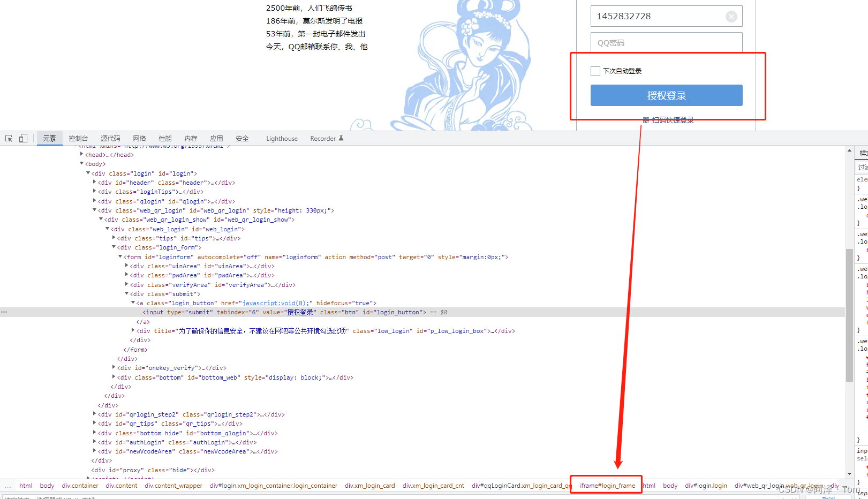Expand the head element node
Image resolution: width=868 pixels, height=499 pixels.
click(x=81, y=154)
